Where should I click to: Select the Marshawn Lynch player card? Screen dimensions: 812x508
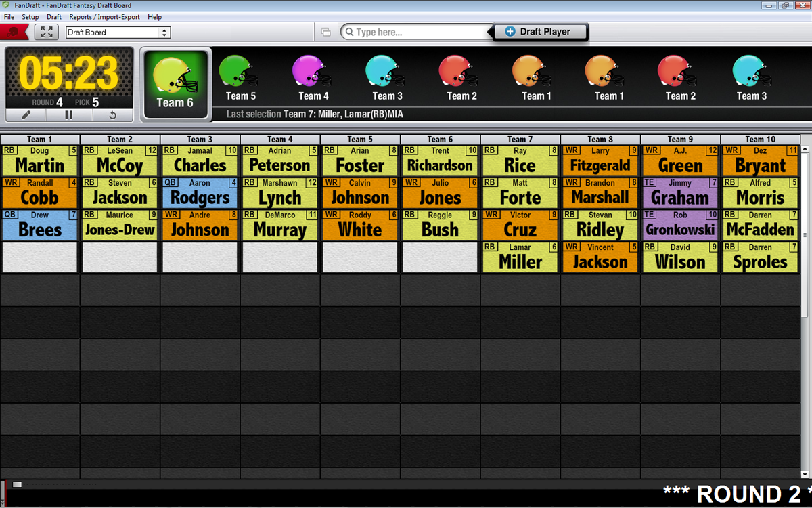(280, 193)
